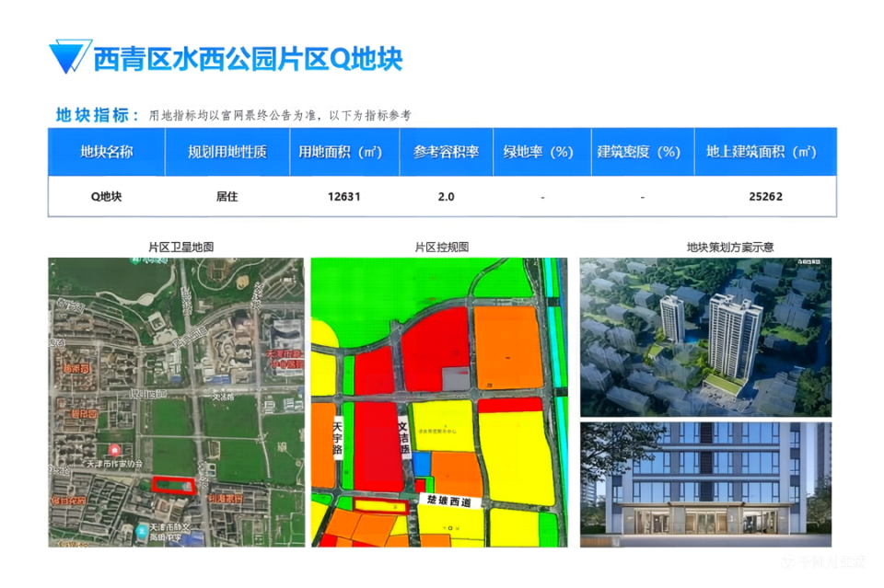This screenshot has height=588, width=884.
Task: Select the Q地块 table cell
Action: click(107, 197)
